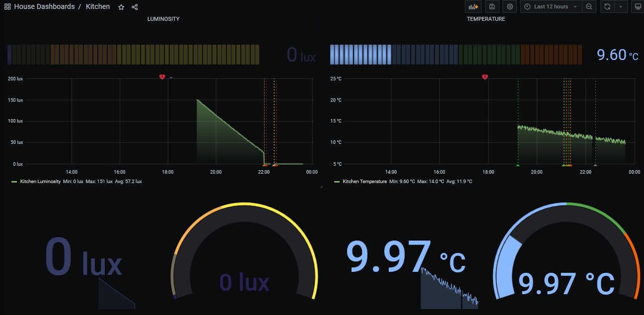Zoom out the time range
This screenshot has width=644, height=315.
click(x=588, y=7)
